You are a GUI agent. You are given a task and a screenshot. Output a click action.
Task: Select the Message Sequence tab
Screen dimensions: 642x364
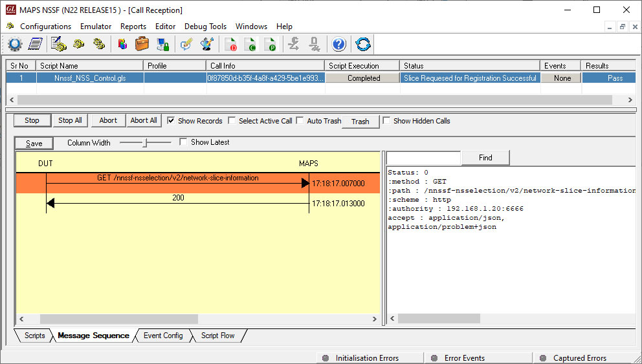click(x=93, y=336)
